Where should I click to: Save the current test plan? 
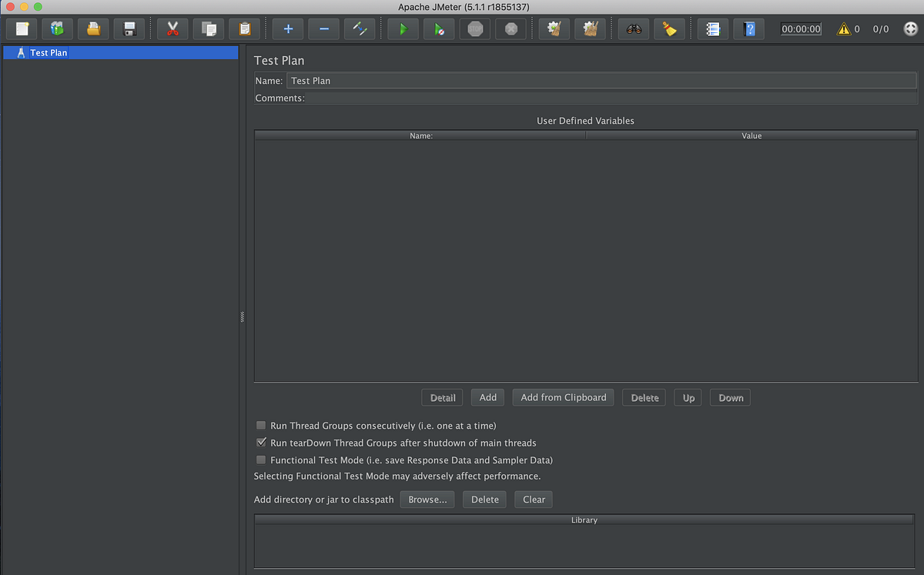(129, 28)
